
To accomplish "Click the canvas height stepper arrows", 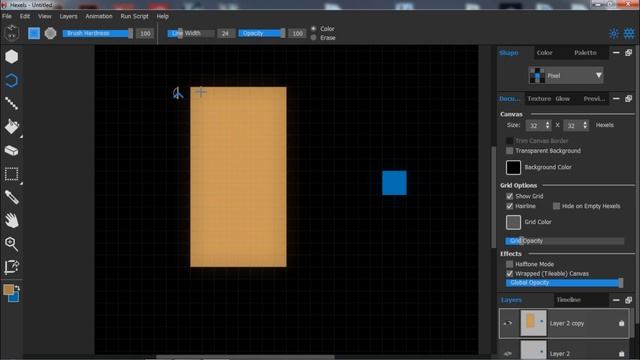I will pos(585,125).
